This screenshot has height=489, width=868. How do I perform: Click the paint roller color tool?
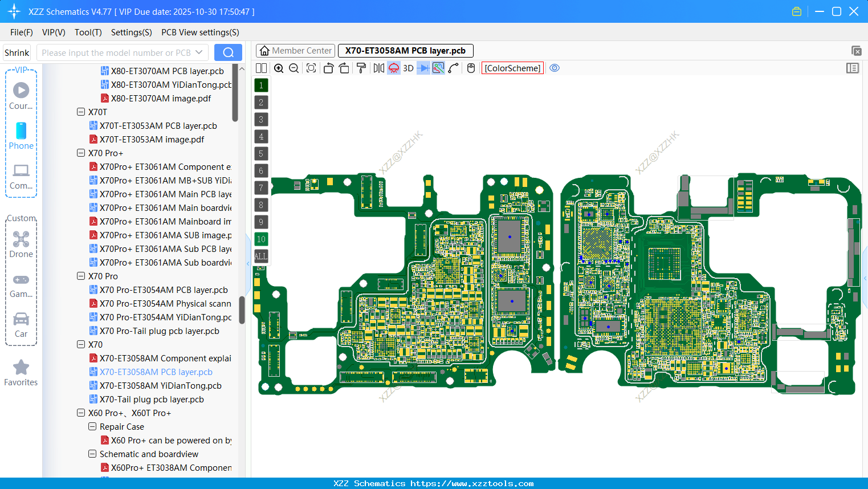click(x=361, y=68)
